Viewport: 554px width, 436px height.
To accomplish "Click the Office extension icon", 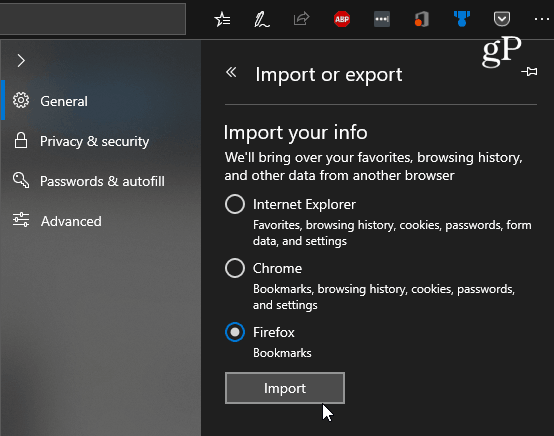I will click(422, 19).
